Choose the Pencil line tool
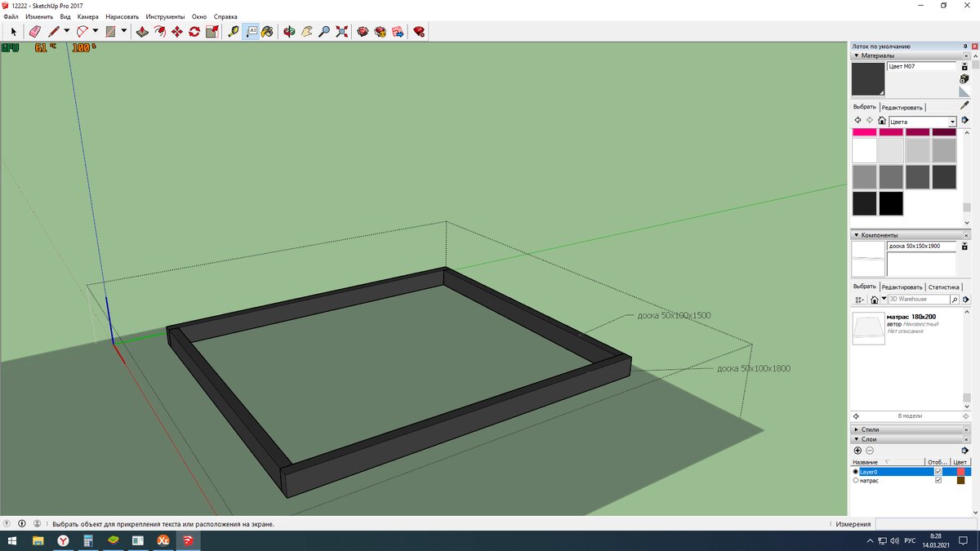 [54, 32]
